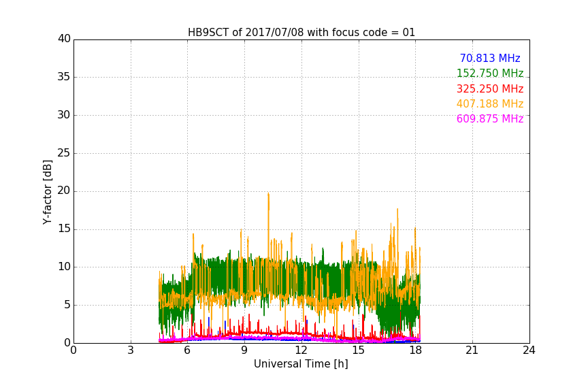Click the y-axis tick label 20
The width and height of the screenshot is (588, 392).
(64, 191)
